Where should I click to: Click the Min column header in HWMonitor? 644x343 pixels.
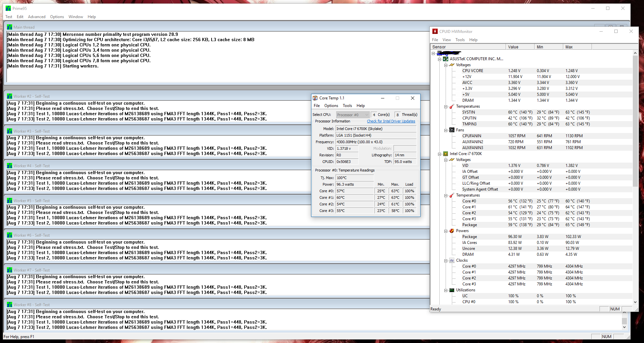549,47
